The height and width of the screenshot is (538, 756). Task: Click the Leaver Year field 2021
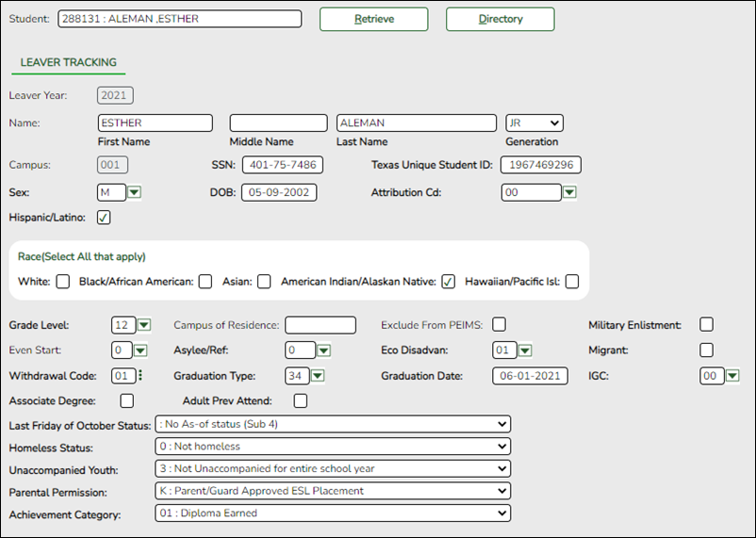click(115, 95)
